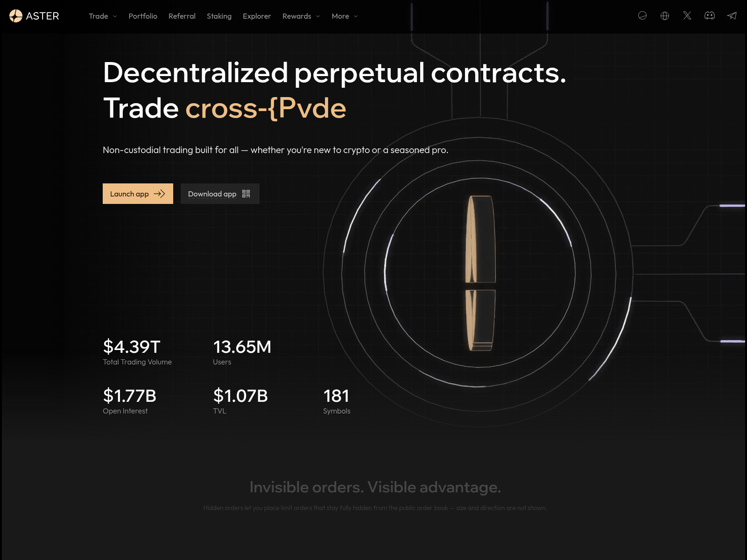Click the QR code icon on Download app
The image size is (747, 560).
click(246, 194)
